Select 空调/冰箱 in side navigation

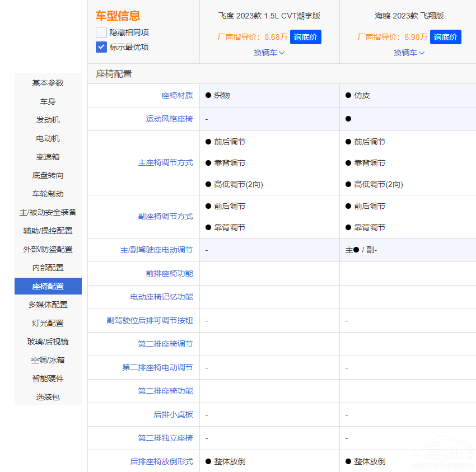click(48, 360)
